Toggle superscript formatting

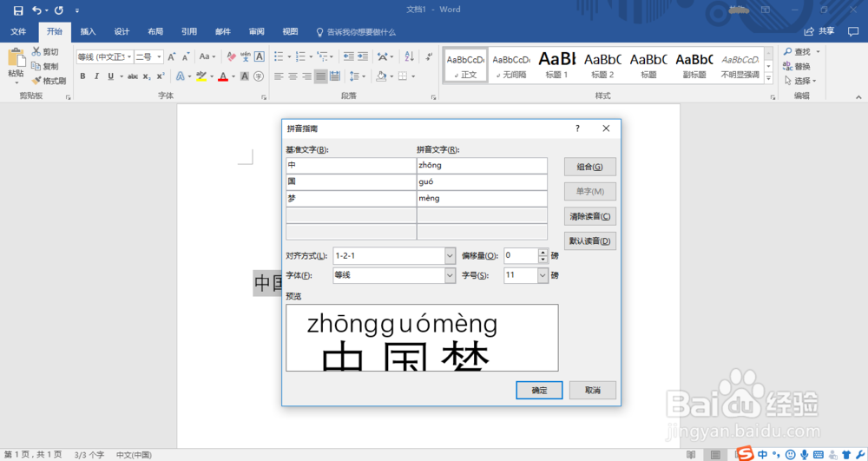pos(160,76)
